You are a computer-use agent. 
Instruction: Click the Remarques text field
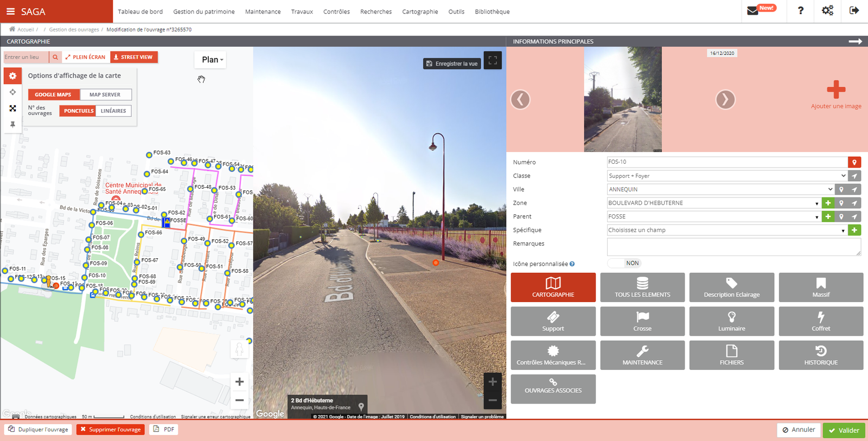point(732,247)
